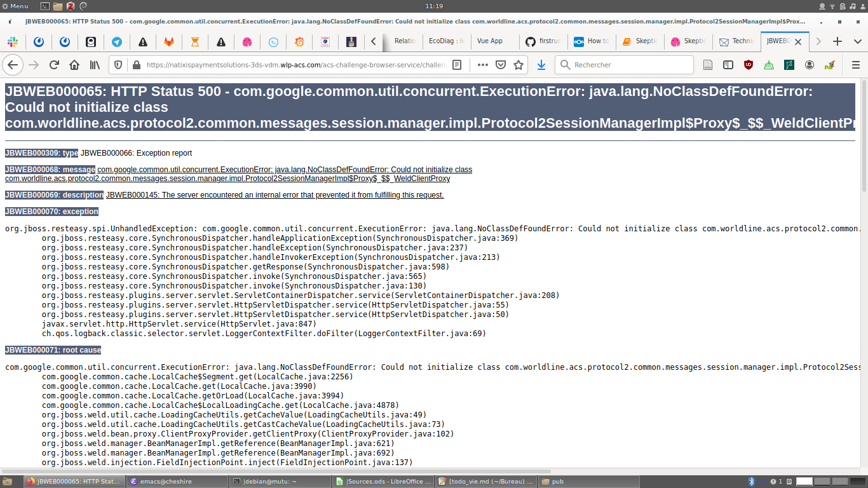The width and height of the screenshot is (868, 488).
Task: Open the Menu button in top panel
Action: [x=15, y=6]
